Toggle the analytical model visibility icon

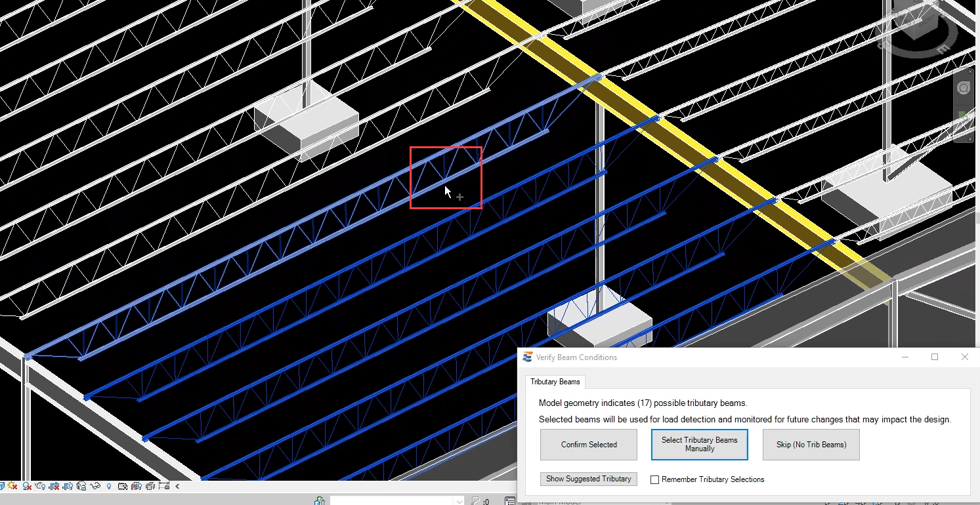tap(137, 487)
